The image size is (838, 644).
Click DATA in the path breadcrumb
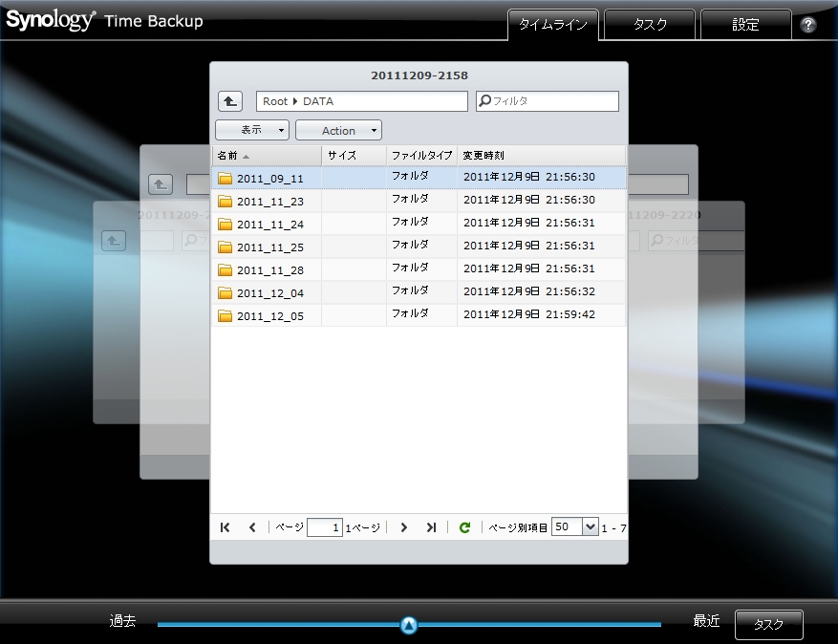[318, 101]
